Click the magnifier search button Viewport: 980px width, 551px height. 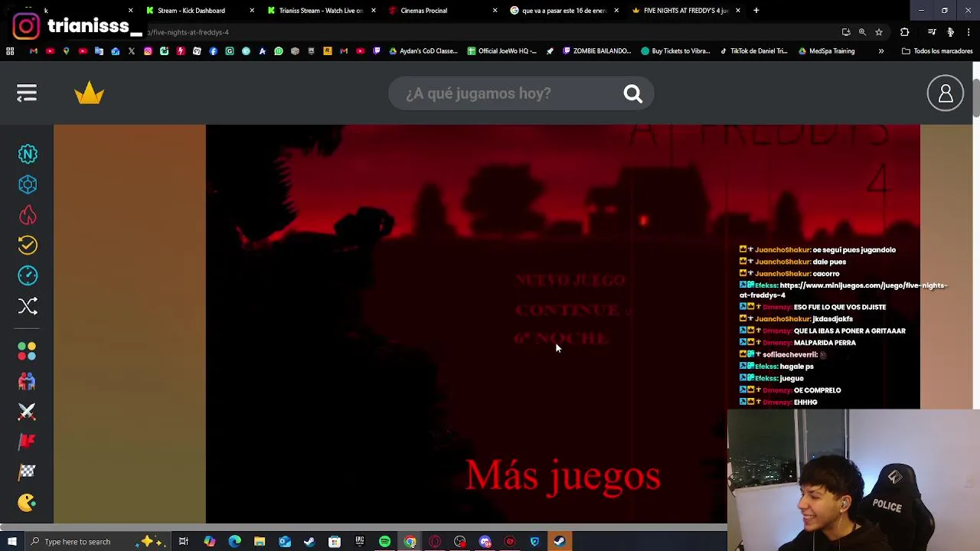[632, 93]
